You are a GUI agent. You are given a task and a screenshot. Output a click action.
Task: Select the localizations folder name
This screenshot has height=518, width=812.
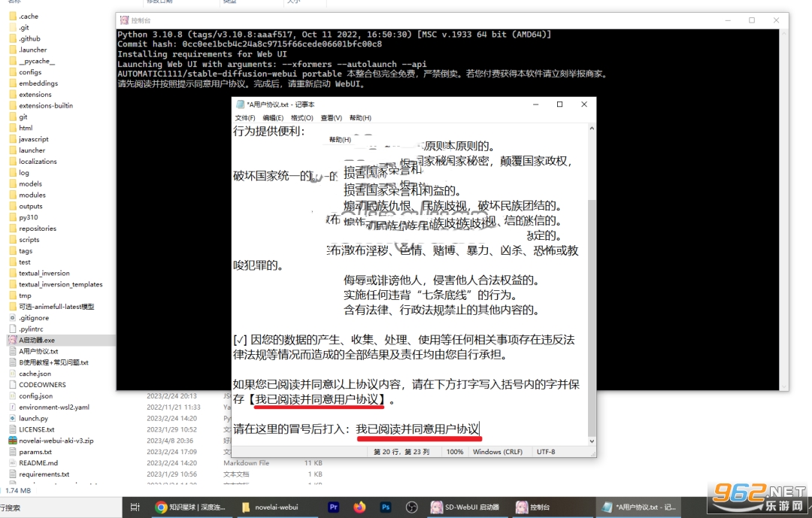coord(38,161)
